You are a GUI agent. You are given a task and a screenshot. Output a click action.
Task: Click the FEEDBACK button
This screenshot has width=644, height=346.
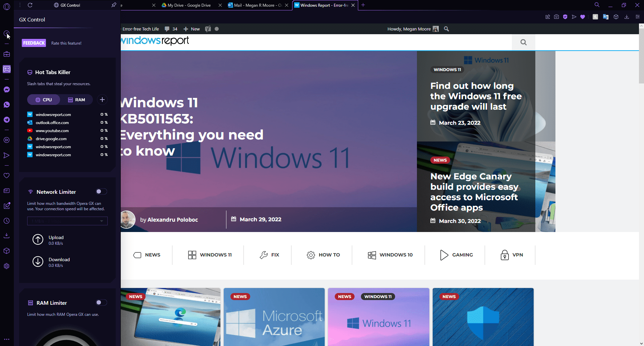coord(34,43)
